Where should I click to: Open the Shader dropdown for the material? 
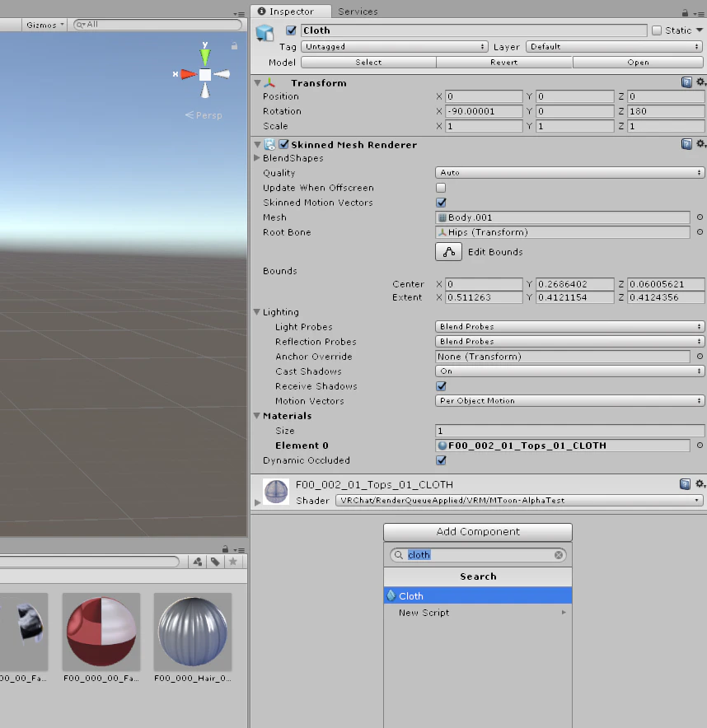tap(519, 500)
